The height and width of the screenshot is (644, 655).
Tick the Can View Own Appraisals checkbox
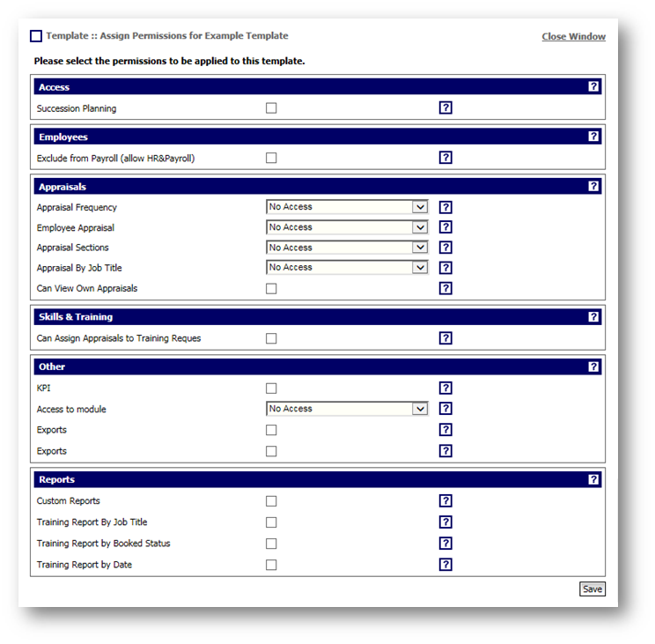coord(271,288)
